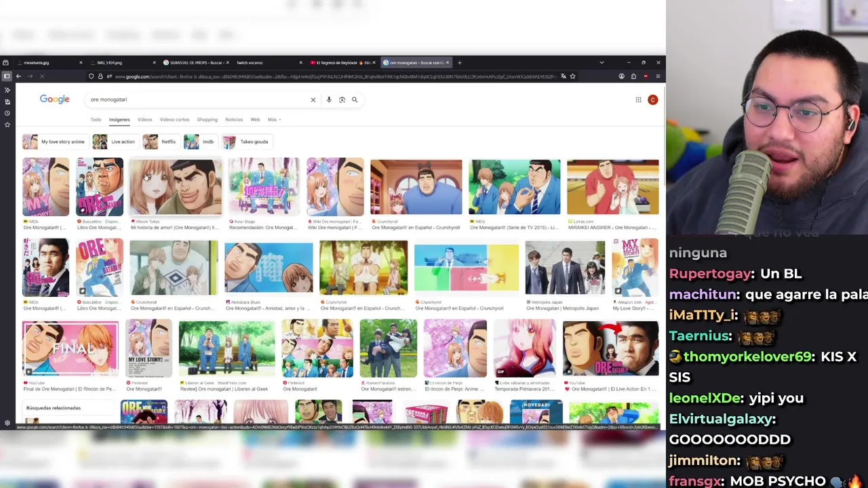868x488 pixels.
Task: Open synced tabs icon in Firefox sidebar
Action: tap(7, 101)
